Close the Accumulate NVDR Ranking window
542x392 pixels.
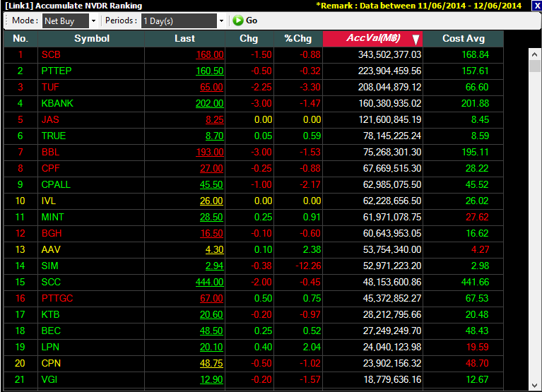[x=536, y=6]
